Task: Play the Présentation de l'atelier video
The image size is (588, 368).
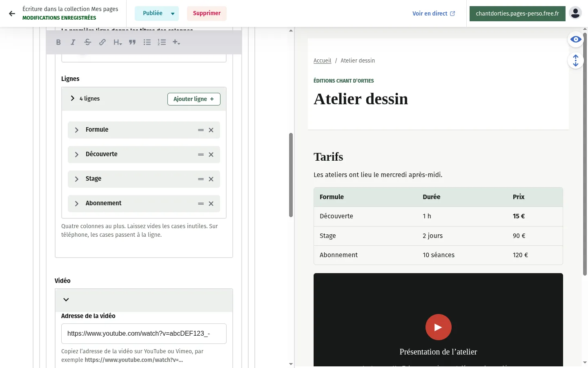Action: pyautogui.click(x=438, y=327)
